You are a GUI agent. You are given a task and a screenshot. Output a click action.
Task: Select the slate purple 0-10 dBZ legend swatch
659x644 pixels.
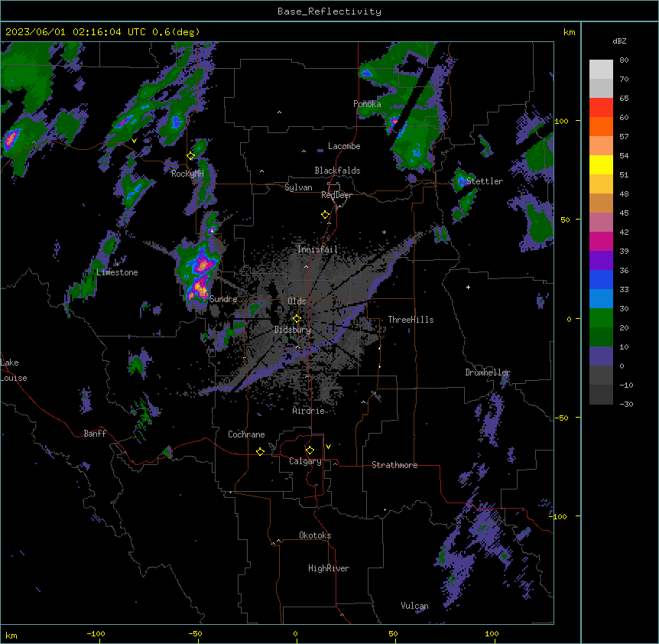point(601,356)
